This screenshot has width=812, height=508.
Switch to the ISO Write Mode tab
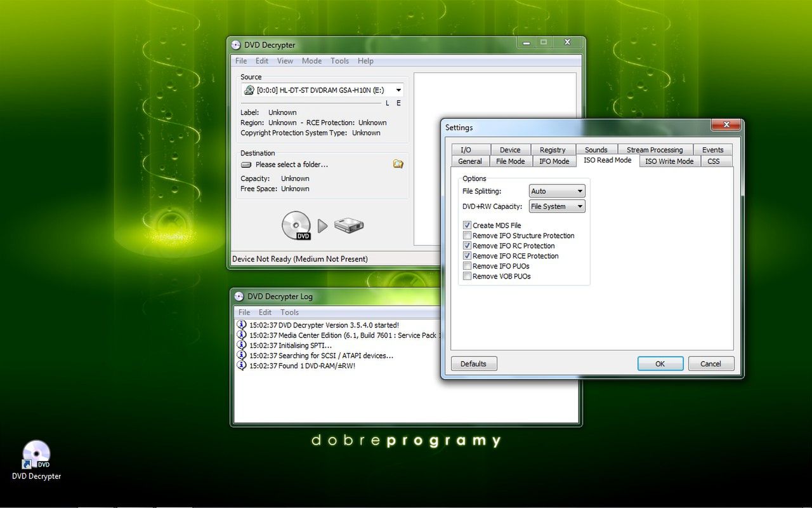click(x=669, y=161)
